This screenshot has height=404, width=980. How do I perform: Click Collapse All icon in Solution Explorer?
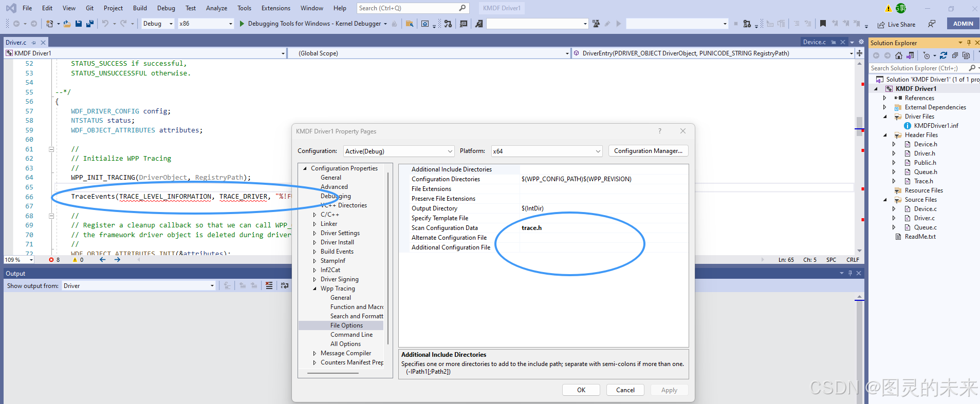[955, 55]
